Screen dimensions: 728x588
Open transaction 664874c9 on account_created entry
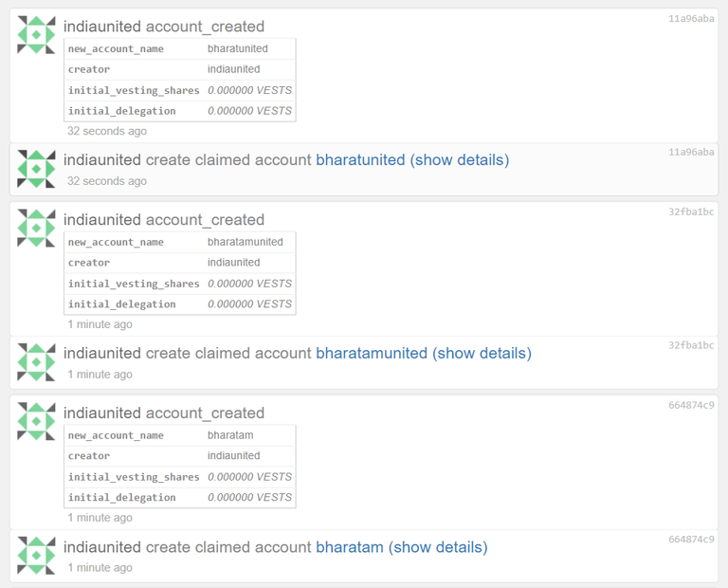click(691, 405)
